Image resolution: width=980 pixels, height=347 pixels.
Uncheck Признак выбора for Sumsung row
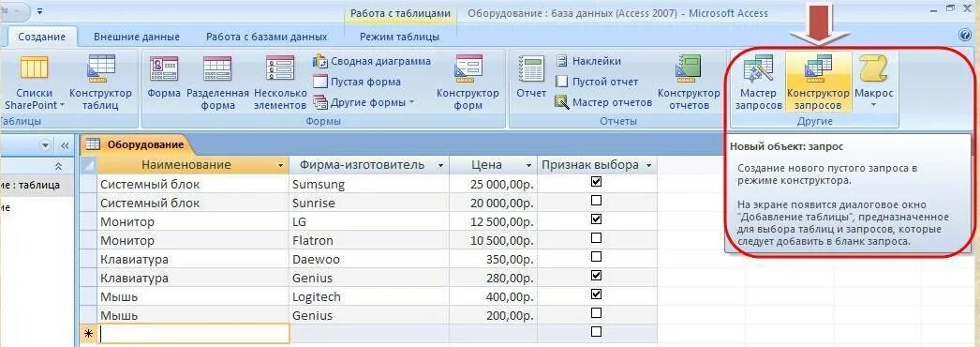[x=596, y=182]
